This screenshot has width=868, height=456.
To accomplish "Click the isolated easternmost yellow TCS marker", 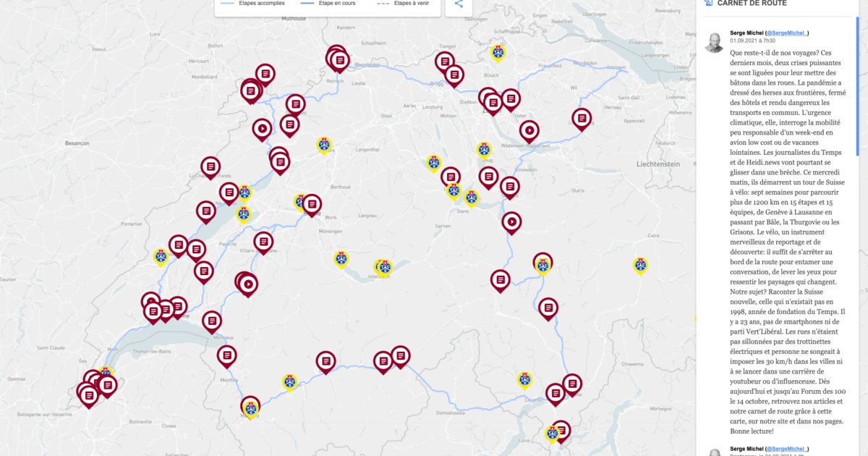I will 640,265.
